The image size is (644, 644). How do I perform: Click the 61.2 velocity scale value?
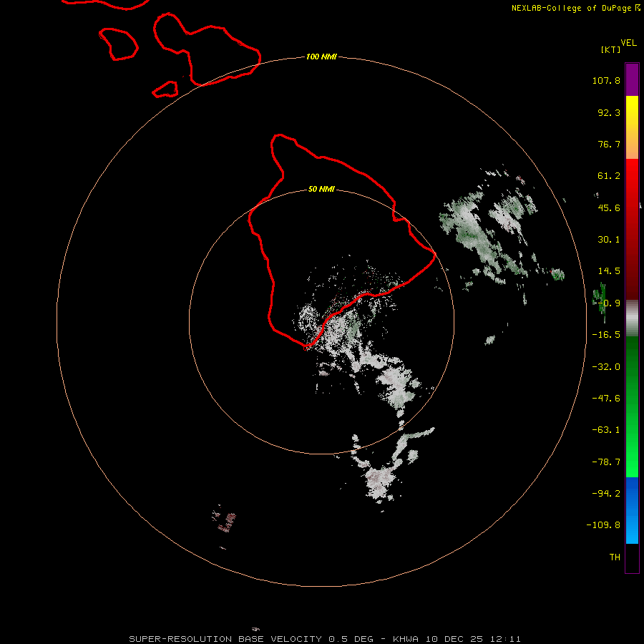pos(609,176)
